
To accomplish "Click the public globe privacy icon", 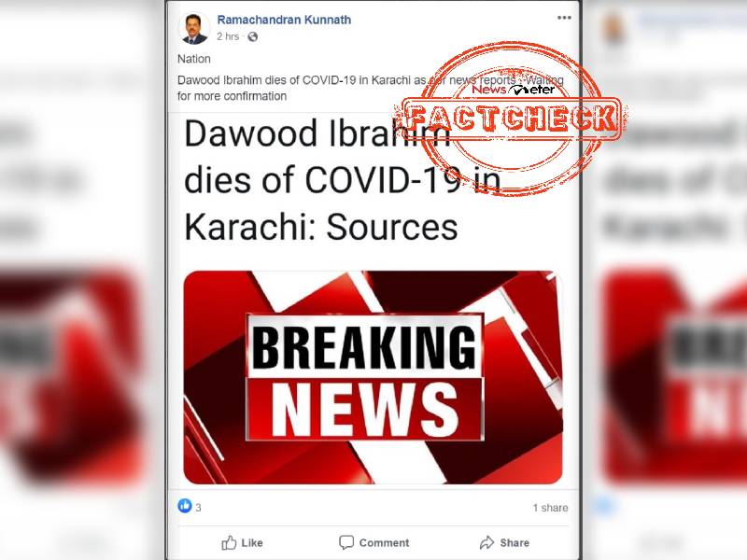I will pyautogui.click(x=253, y=36).
